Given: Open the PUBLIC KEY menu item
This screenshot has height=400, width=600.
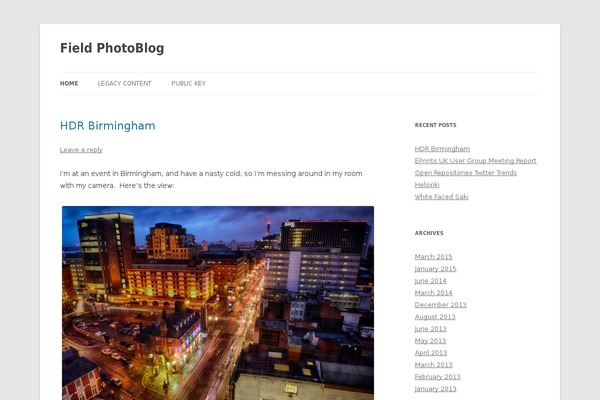Looking at the screenshot, I should click(188, 83).
